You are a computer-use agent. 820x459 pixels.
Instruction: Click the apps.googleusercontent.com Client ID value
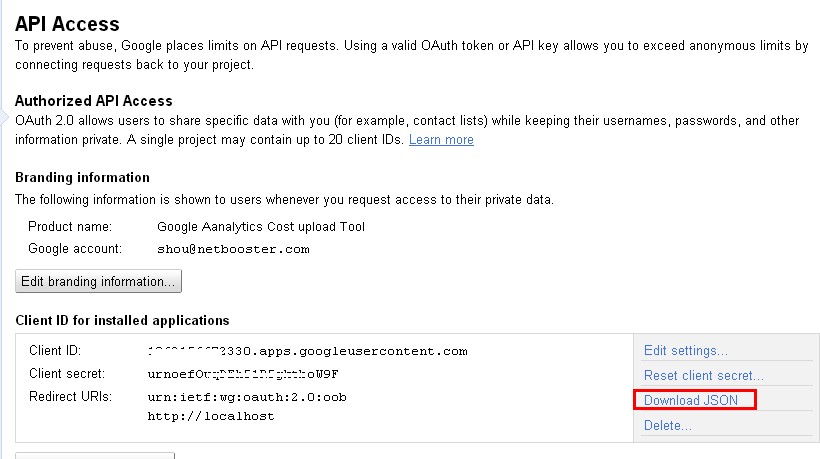308,351
